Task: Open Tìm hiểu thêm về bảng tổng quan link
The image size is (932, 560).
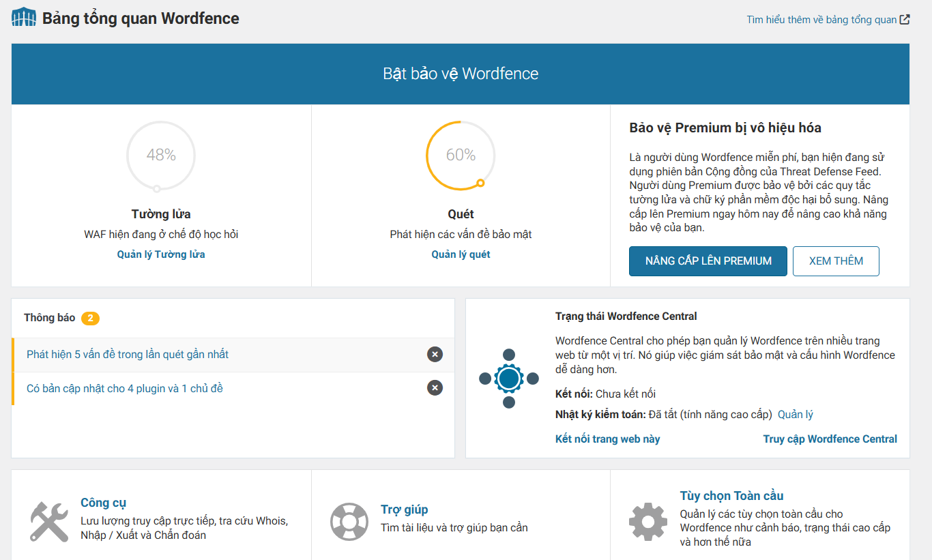Action: click(x=821, y=19)
